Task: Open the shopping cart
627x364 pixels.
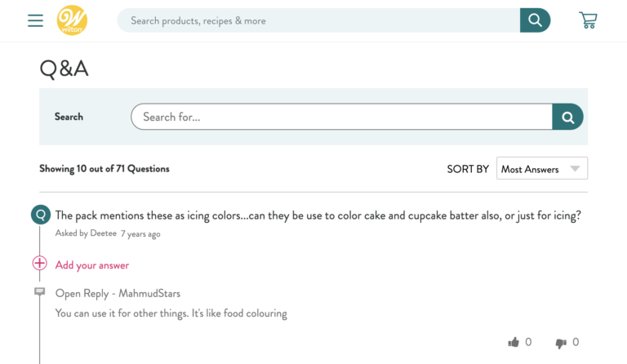Action: [x=588, y=20]
